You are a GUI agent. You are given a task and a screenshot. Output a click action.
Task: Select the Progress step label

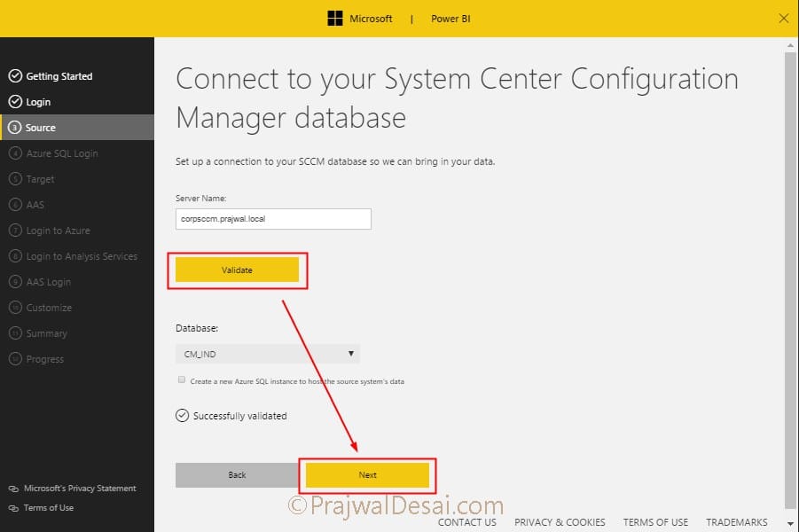[x=45, y=359]
